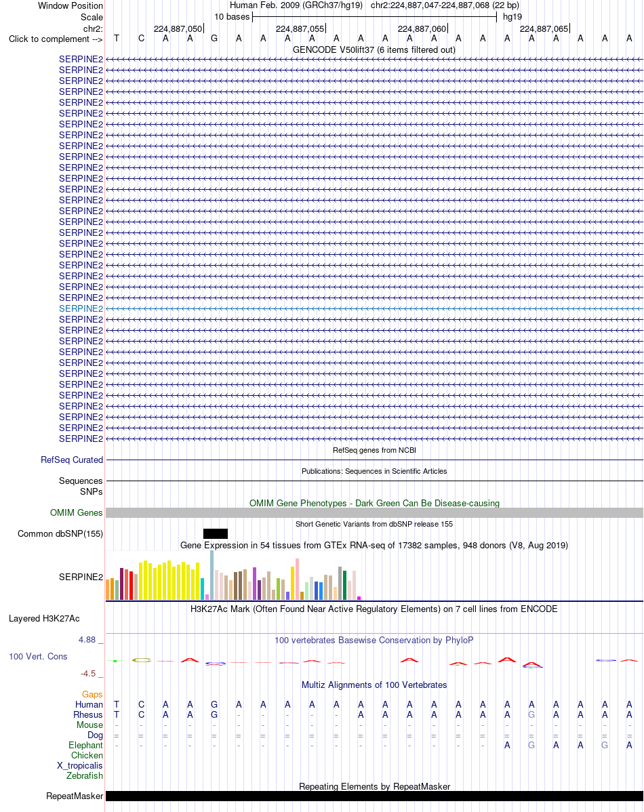Open the RefSeq Curated track label
This screenshot has width=644, height=812.
click(71, 460)
